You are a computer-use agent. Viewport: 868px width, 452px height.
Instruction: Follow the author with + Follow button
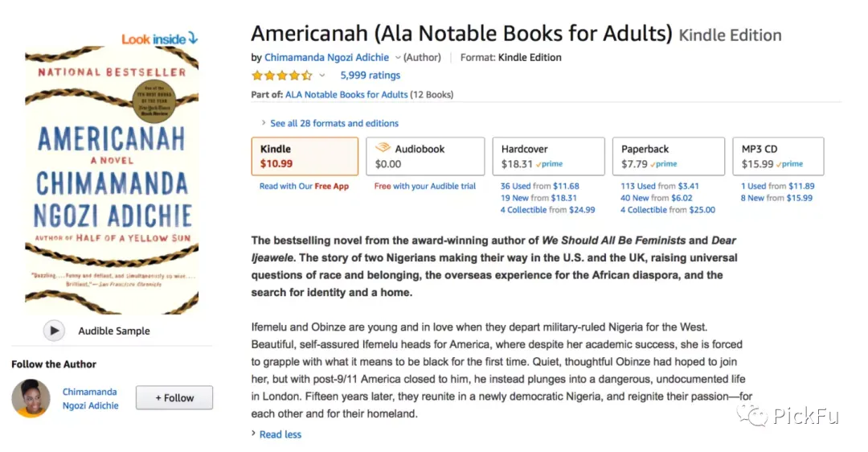(174, 398)
